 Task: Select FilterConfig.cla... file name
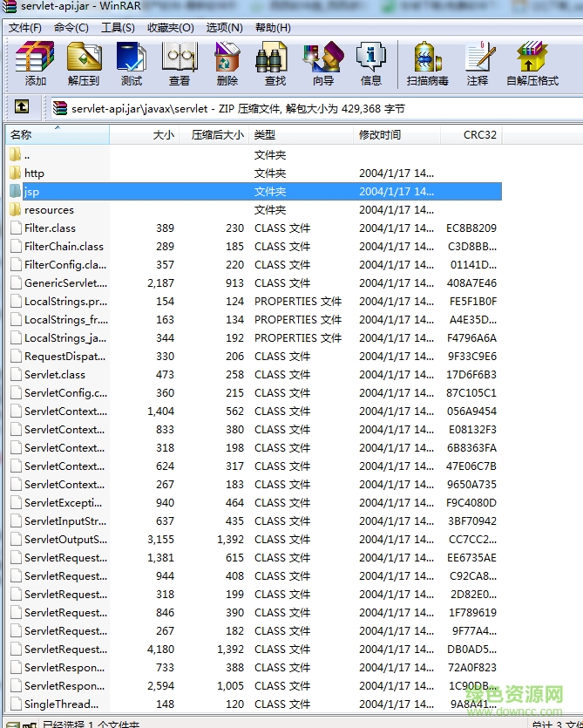pos(65,265)
